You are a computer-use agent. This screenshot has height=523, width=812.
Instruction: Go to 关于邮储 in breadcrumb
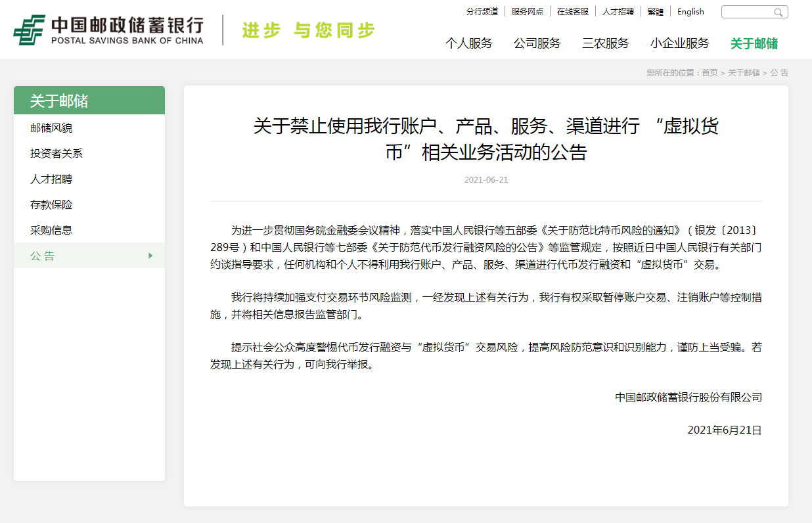(x=744, y=73)
